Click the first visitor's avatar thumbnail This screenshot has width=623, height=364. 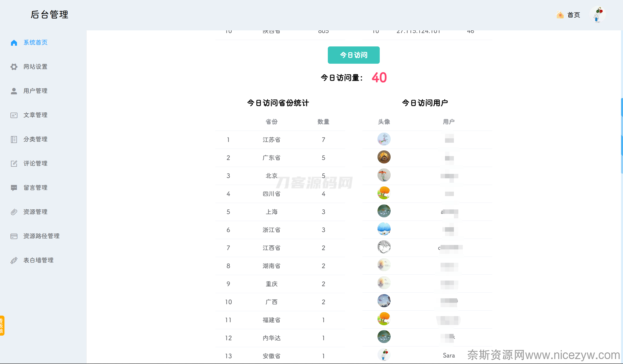click(384, 139)
